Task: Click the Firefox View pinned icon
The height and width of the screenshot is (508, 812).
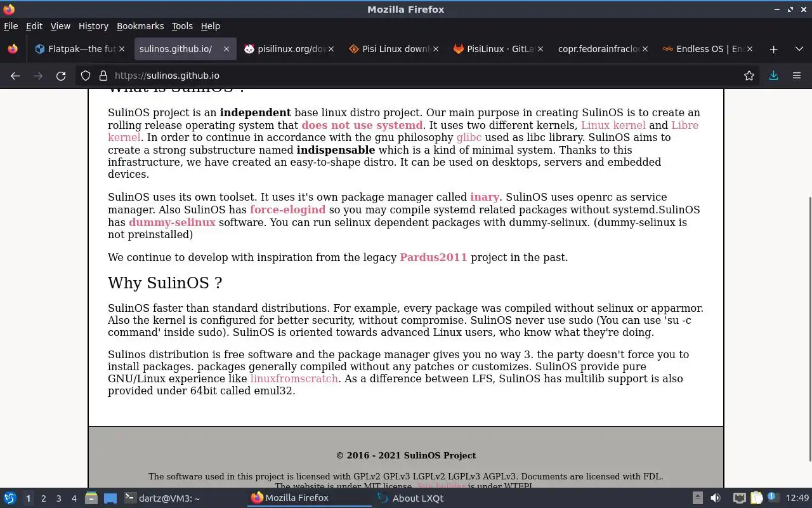Action: click(x=13, y=49)
